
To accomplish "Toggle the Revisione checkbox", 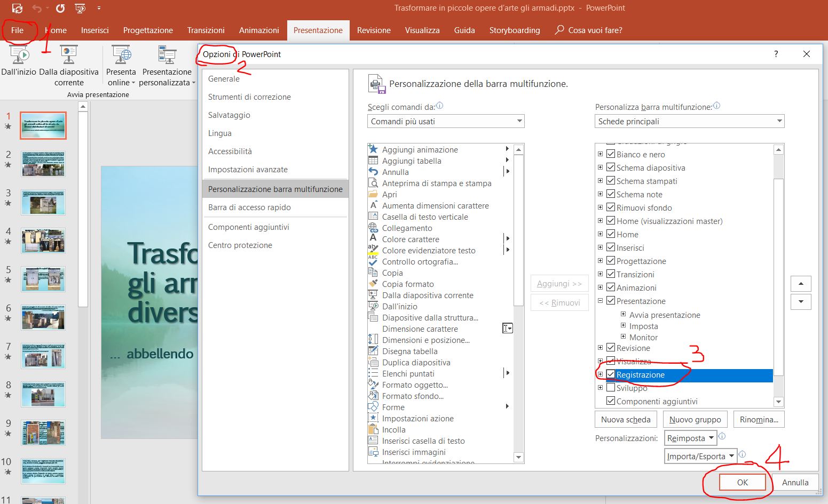I will pyautogui.click(x=611, y=348).
